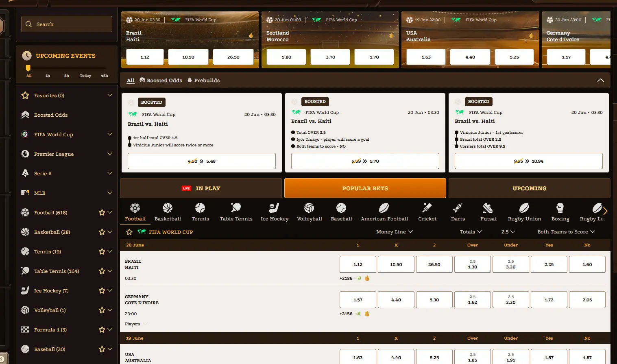Select the boosted 5.48 Brazil vs. Haiti odds

tap(202, 161)
